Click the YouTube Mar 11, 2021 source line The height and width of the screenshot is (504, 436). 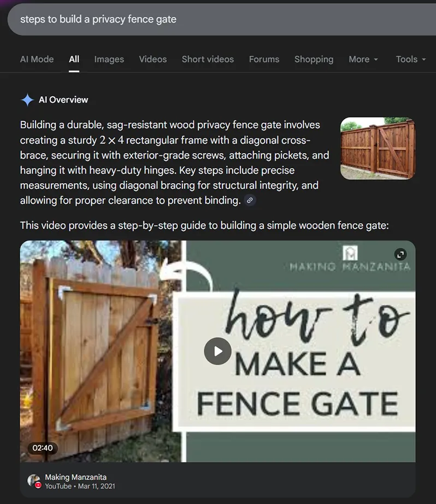click(80, 486)
